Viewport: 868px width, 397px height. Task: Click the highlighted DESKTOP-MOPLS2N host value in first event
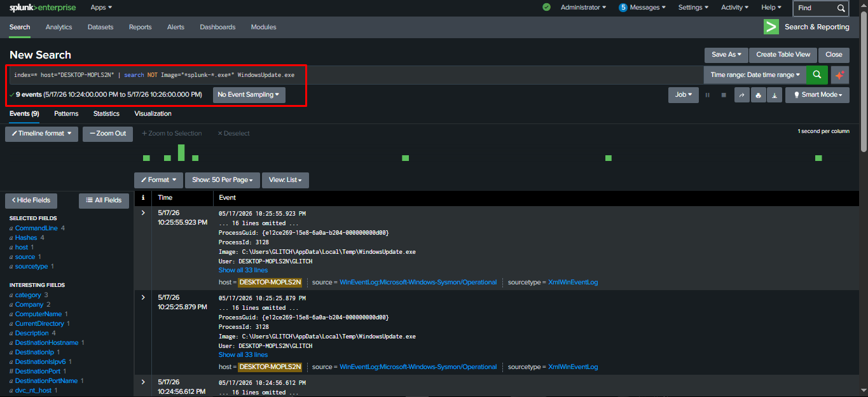tap(270, 282)
